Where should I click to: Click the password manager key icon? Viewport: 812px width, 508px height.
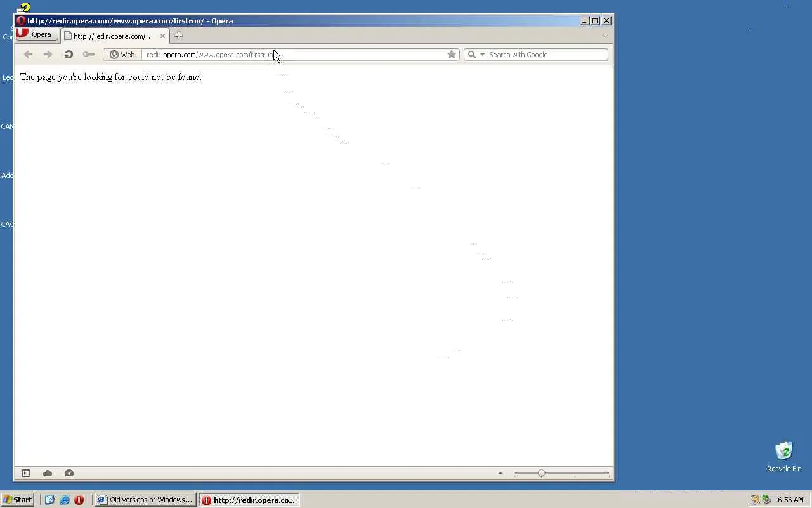click(x=89, y=55)
